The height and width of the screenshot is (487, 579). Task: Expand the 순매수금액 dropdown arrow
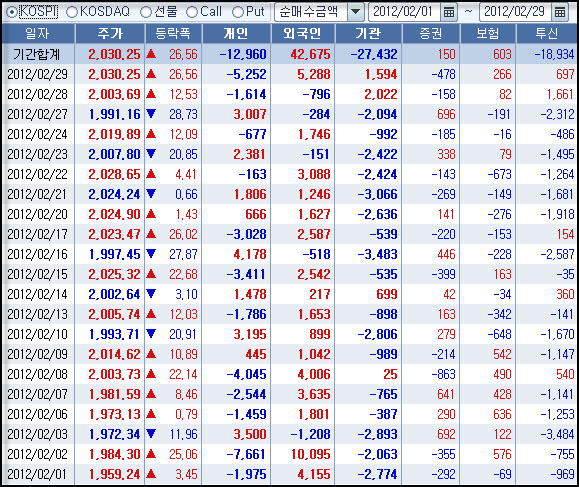pos(356,12)
